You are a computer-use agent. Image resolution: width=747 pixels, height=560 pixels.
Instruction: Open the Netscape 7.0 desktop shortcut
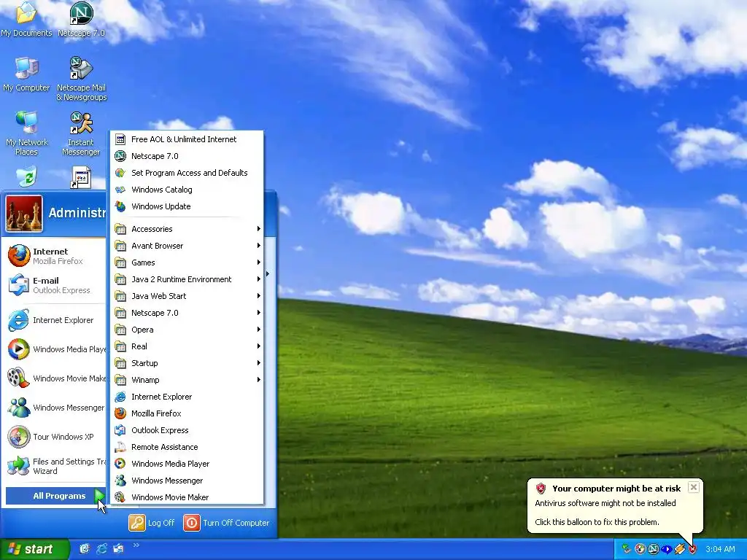(x=81, y=19)
